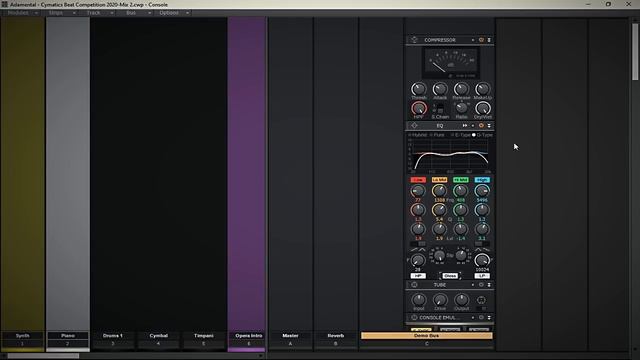Screen dimensions: 640x360
Task: Toggle the blue High band button
Action: click(482, 180)
